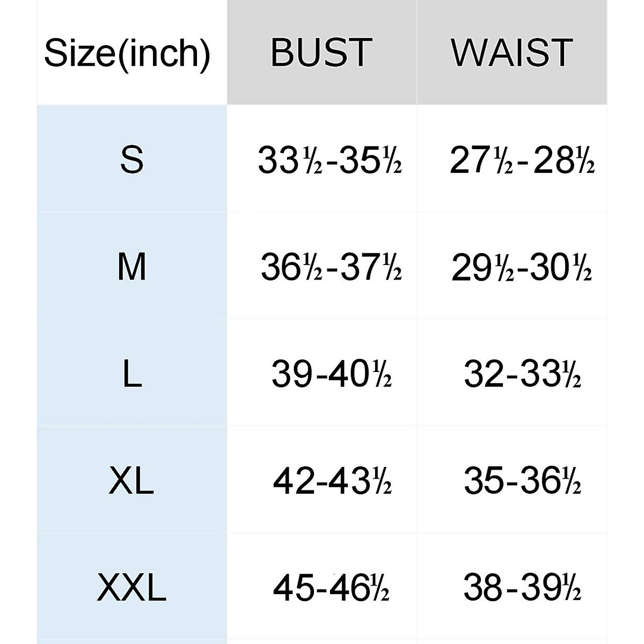This screenshot has height=644, width=644.
Task: Click the 36½-37½ bust measurement
Action: coord(331,267)
